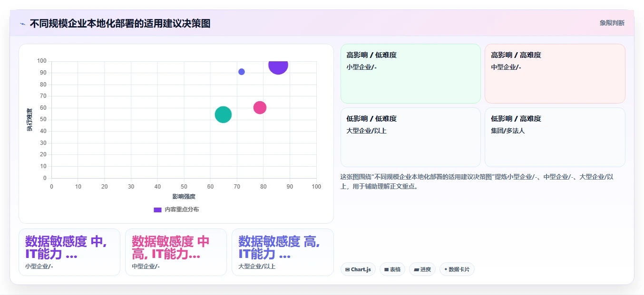Image resolution: width=644 pixels, height=295 pixels.
Task: Select the pink 数据敏感度 中高 card for 中型企业
Action: pos(176,252)
